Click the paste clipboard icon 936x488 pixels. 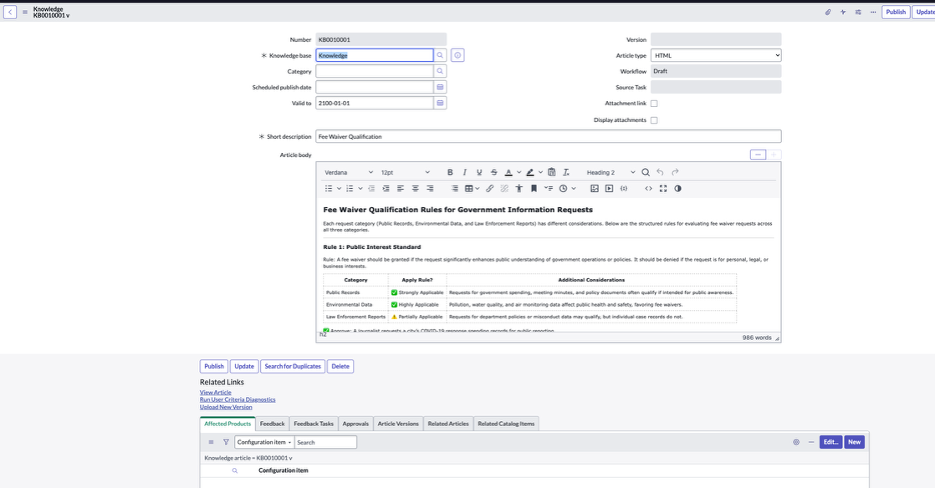(x=552, y=172)
